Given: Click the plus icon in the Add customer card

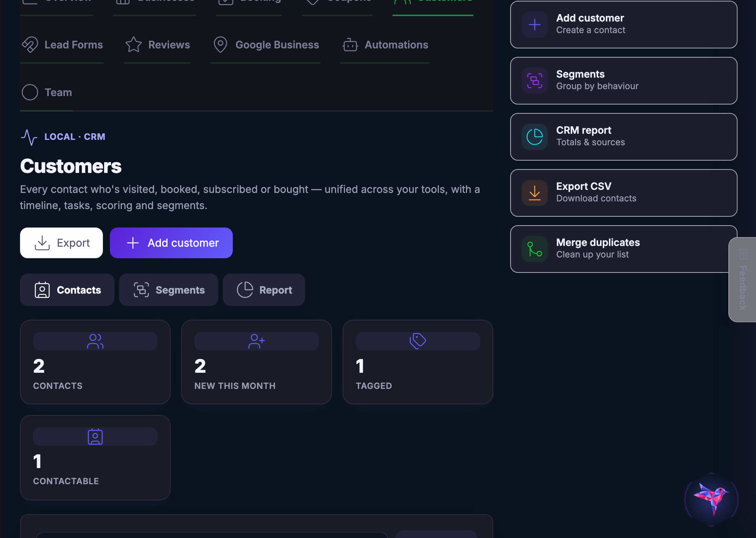Looking at the screenshot, I should point(534,25).
